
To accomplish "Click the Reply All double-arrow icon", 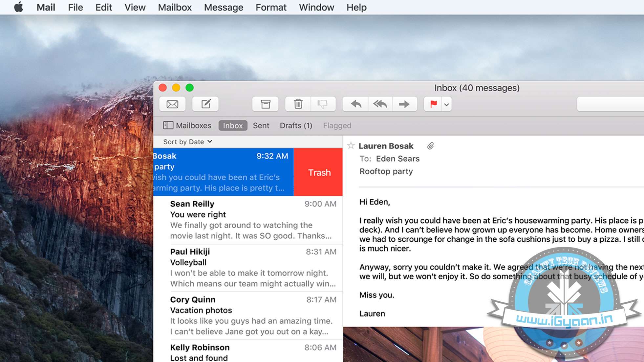I will pyautogui.click(x=380, y=104).
